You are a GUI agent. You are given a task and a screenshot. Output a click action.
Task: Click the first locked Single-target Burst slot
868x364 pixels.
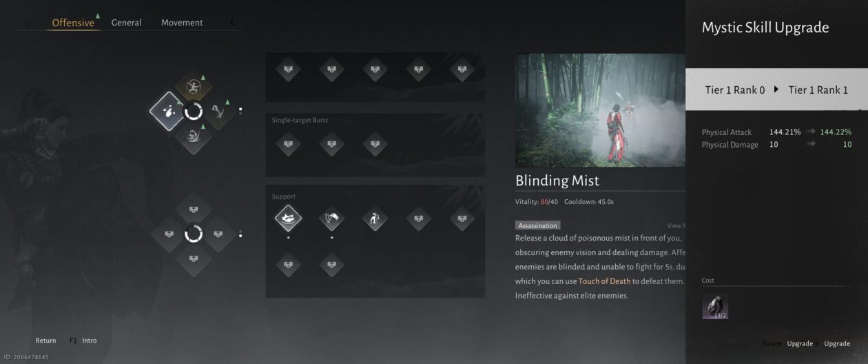pyautogui.click(x=288, y=144)
